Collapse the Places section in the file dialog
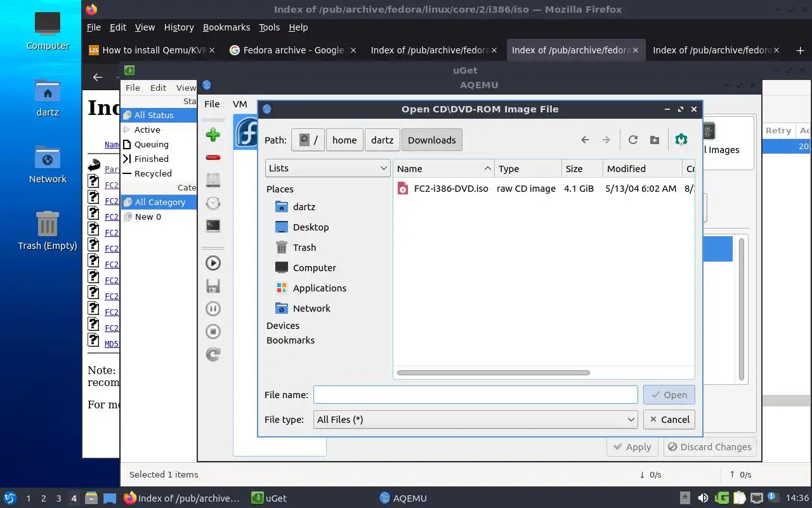The width and height of the screenshot is (812, 508). (x=280, y=189)
